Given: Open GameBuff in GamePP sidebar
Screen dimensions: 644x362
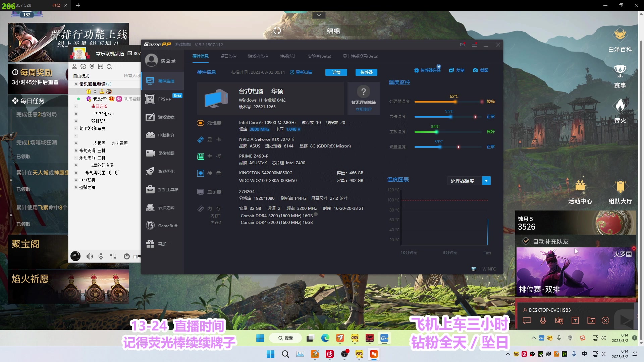Looking at the screenshot, I should point(162,226).
